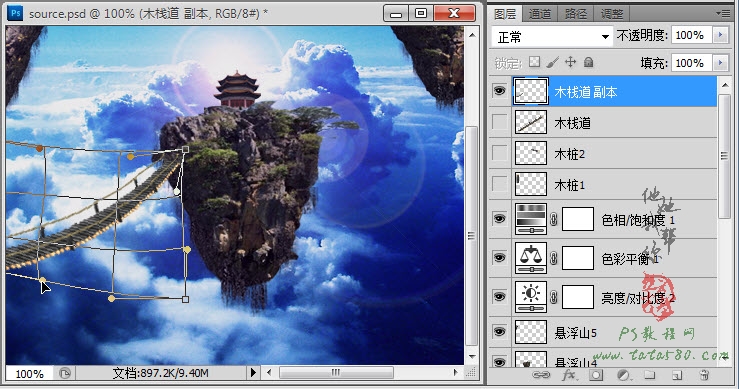Switch to the 调整 tab

click(612, 14)
